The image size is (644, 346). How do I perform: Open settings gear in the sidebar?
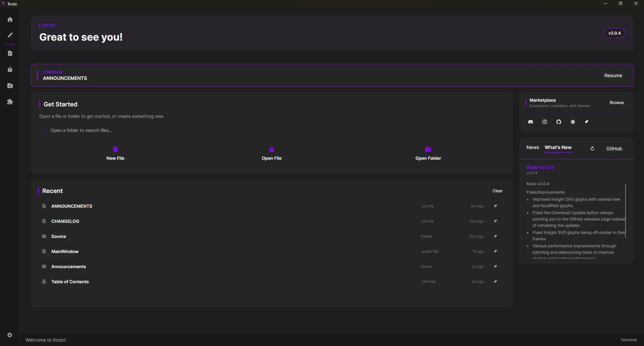coord(10,335)
